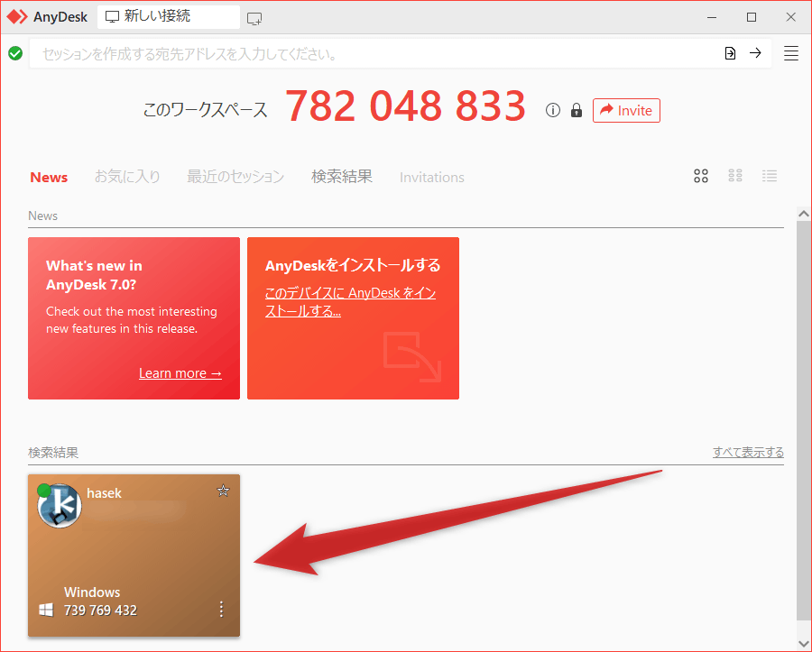812x652 pixels.
Task: Open the hamburger main menu
Action: click(790, 53)
